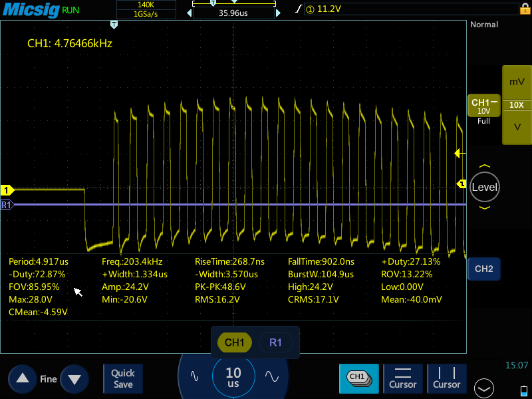The width and height of the screenshot is (532, 399).
Task: Select the purple R1 reference marker
Action: (x=7, y=205)
